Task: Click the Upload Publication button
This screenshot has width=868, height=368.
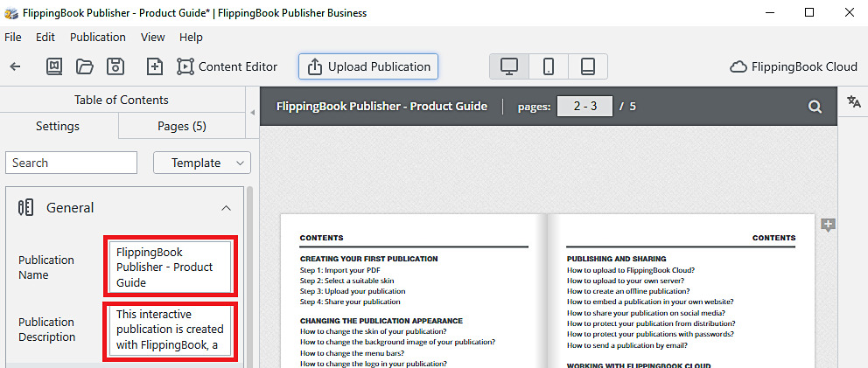Action: pos(368,66)
